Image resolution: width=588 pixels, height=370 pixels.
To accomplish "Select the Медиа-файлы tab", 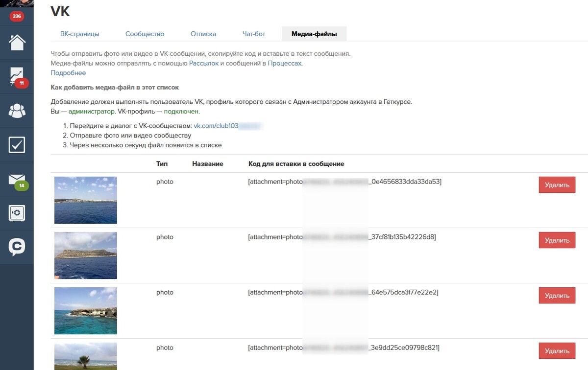I will [x=314, y=34].
